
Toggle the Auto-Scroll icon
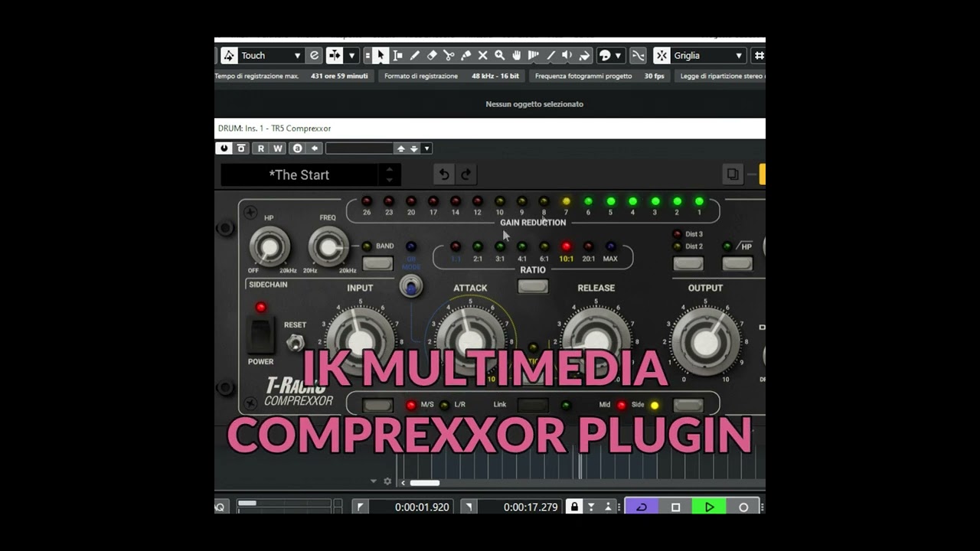(335, 55)
